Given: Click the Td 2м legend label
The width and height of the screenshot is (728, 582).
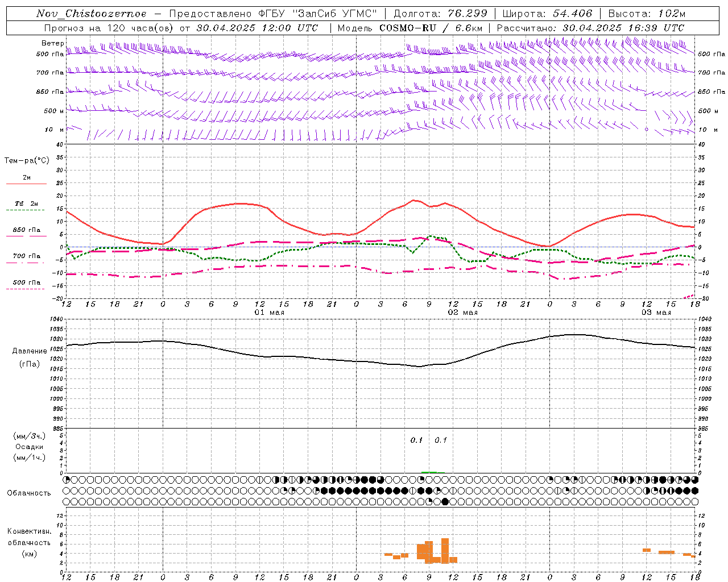Looking at the screenshot, I should click(x=26, y=203).
